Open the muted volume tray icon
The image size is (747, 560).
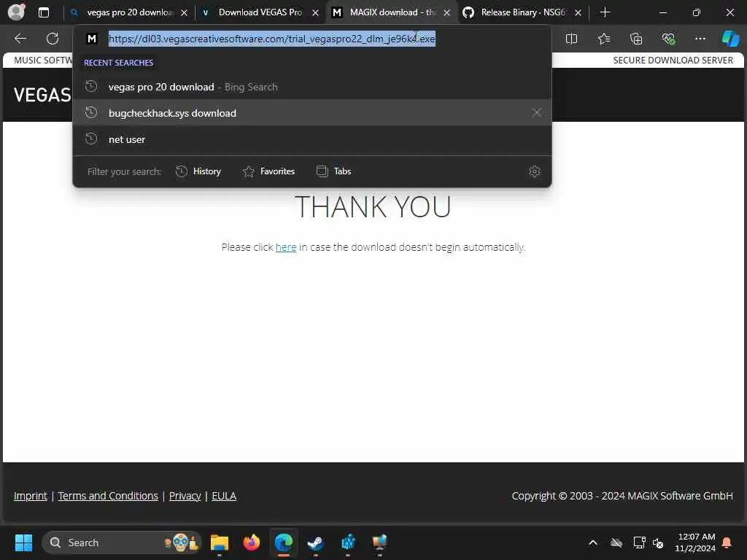click(x=658, y=542)
